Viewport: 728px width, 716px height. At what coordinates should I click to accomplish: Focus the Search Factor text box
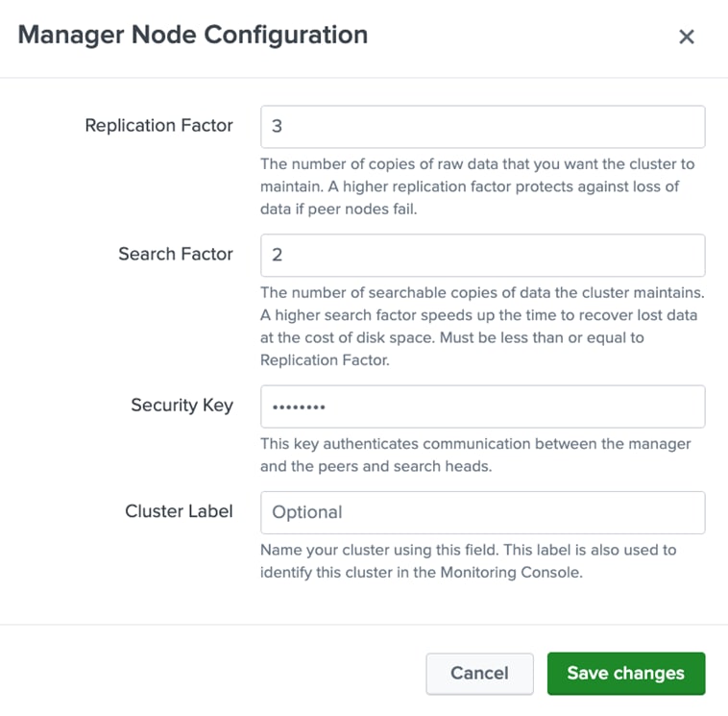(483, 255)
